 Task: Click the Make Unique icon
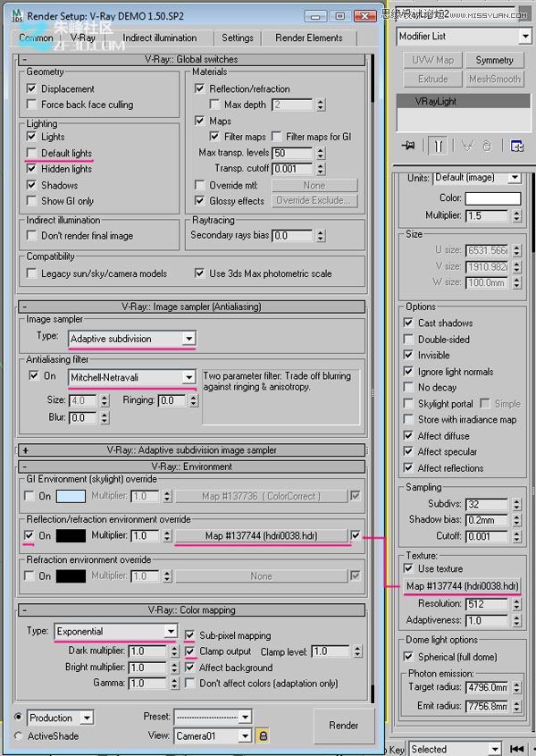467,146
